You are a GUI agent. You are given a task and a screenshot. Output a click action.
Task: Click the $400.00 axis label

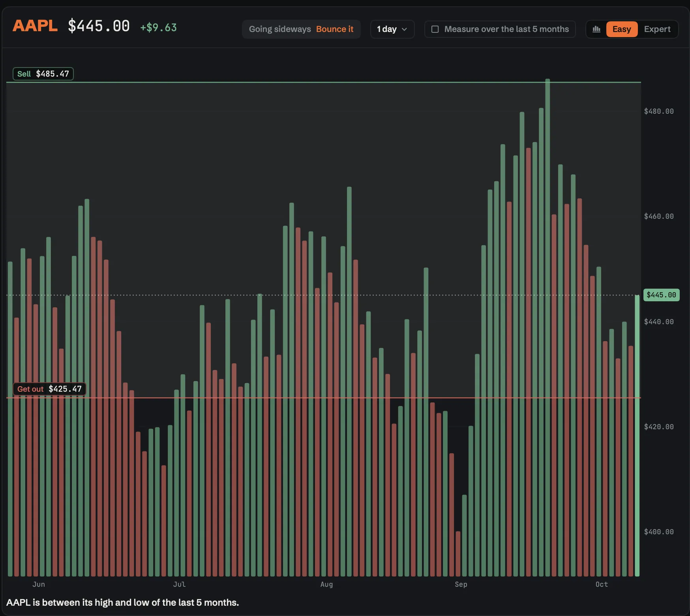(659, 532)
